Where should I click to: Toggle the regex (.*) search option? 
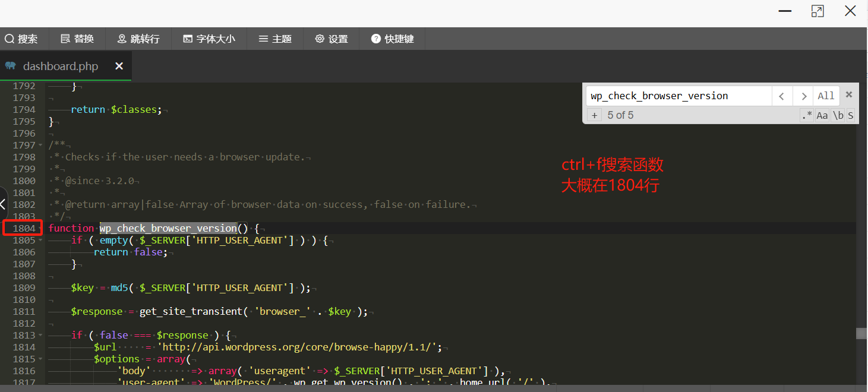(x=806, y=115)
